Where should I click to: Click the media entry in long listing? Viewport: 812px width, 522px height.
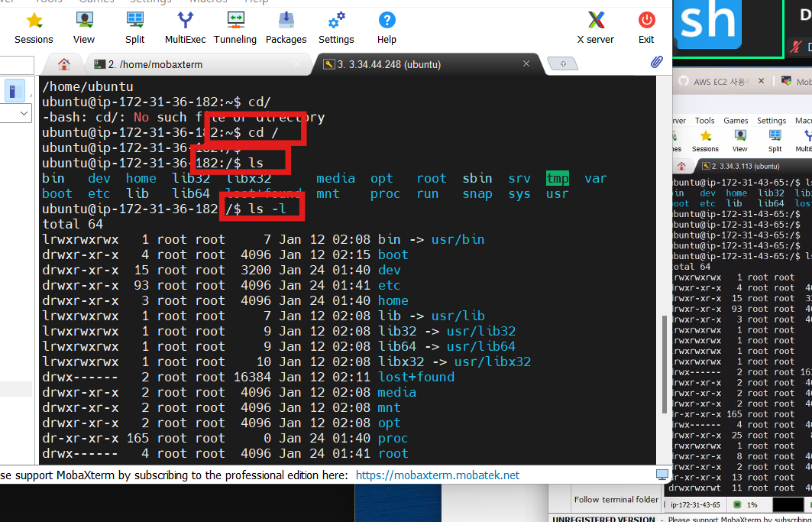(397, 392)
